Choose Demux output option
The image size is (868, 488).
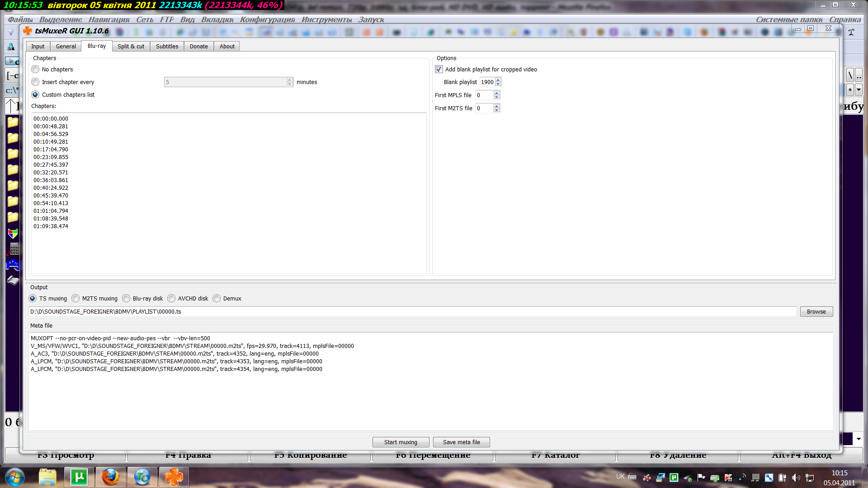(x=217, y=298)
